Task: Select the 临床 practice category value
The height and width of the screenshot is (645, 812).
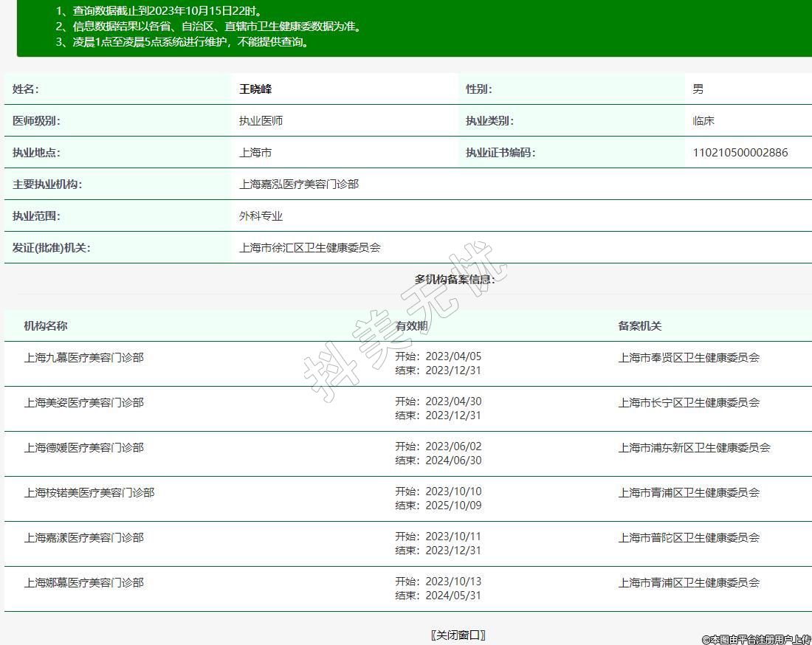Action: (x=703, y=121)
